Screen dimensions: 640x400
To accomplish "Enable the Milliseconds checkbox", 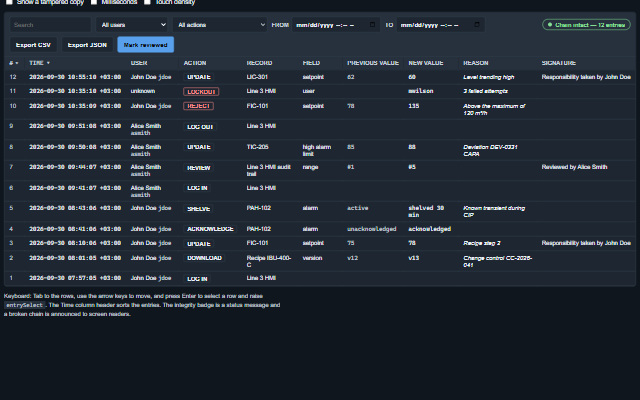I will point(93,2).
